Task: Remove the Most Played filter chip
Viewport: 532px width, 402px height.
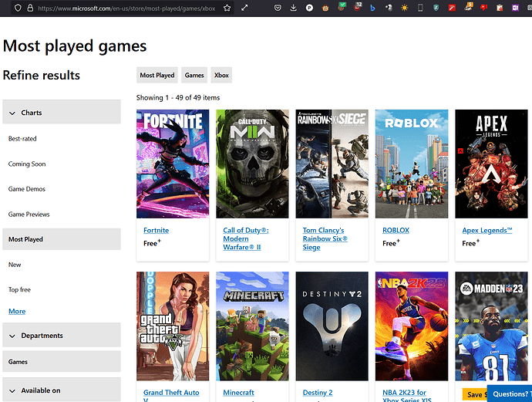Action: click(157, 75)
